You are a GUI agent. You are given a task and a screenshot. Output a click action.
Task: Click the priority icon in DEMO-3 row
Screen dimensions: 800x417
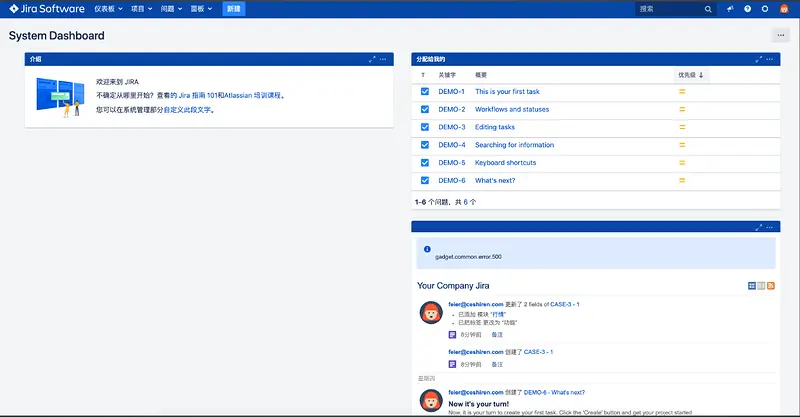click(x=682, y=127)
